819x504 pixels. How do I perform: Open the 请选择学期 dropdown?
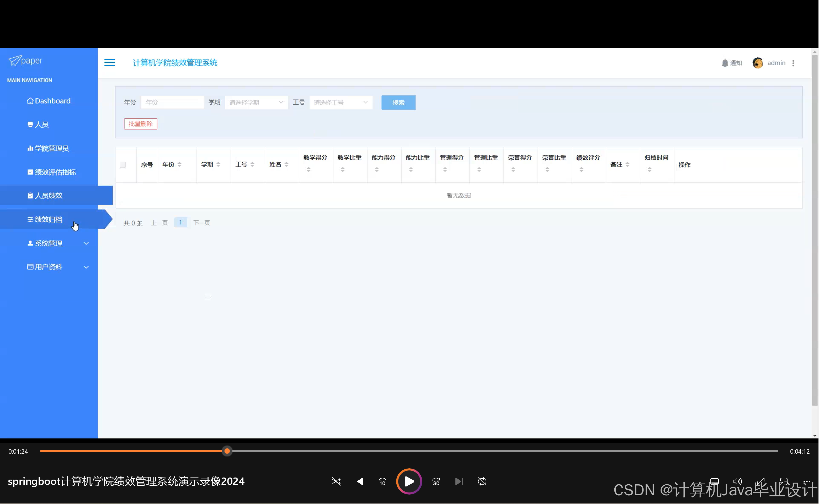[257, 102]
